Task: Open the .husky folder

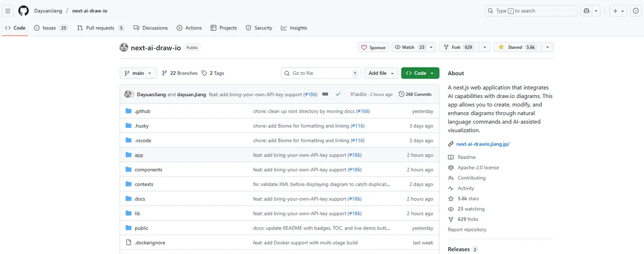Action: pyautogui.click(x=141, y=126)
